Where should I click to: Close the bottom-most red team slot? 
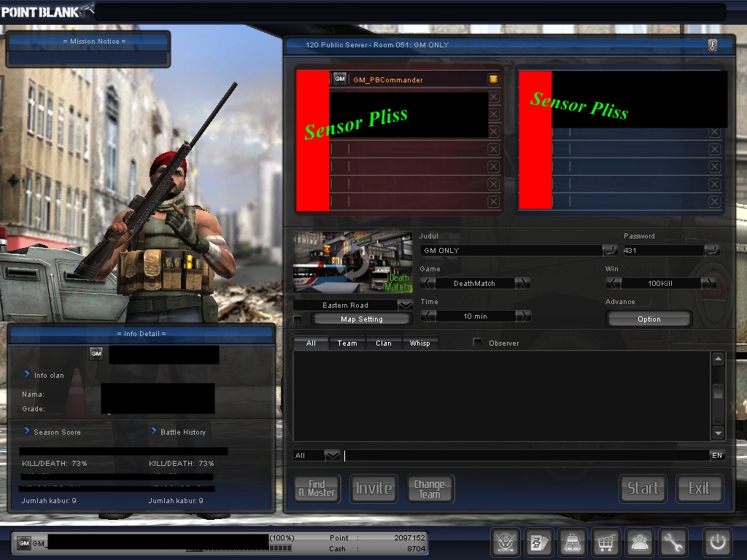pos(494,202)
